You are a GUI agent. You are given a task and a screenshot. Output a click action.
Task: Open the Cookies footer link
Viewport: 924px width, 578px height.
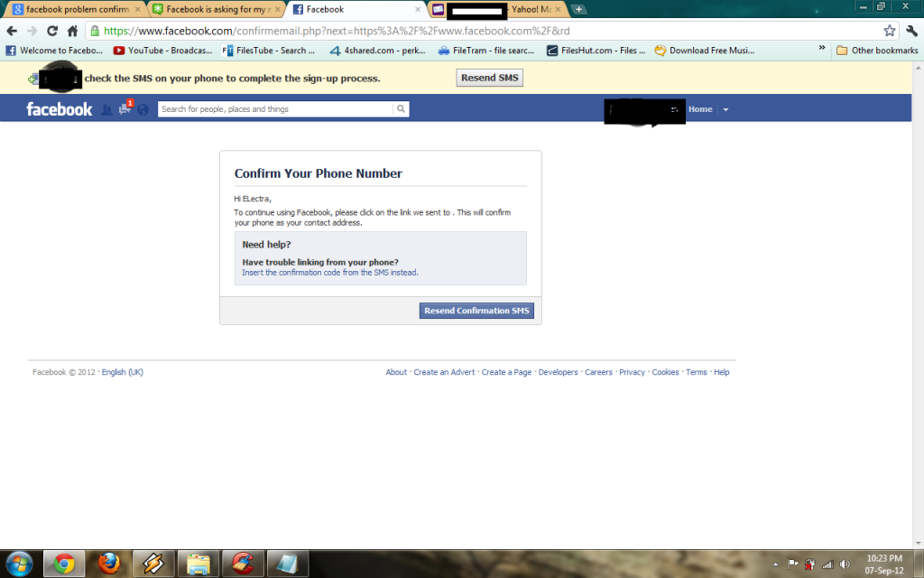click(665, 372)
